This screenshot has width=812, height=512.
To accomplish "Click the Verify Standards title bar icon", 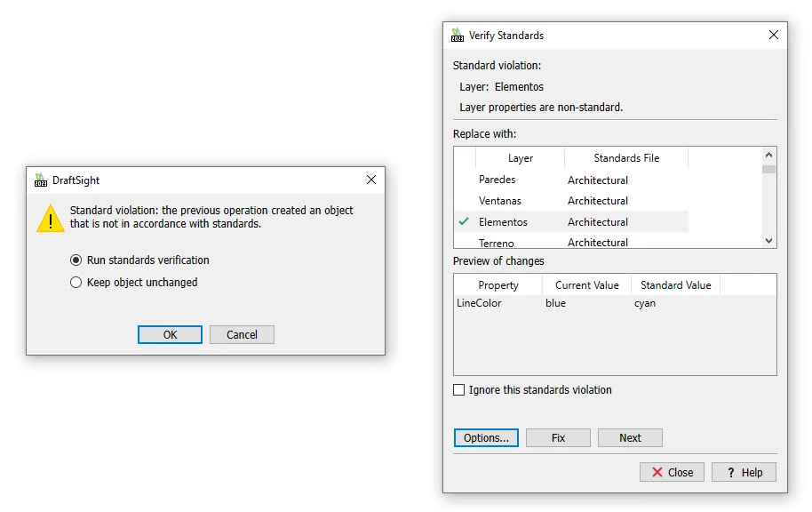I will click(458, 36).
